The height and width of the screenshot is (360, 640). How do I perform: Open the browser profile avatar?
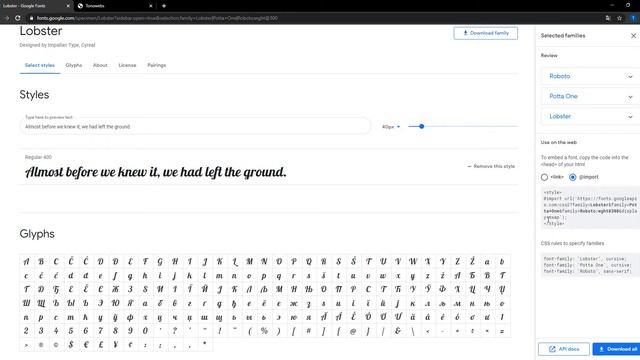[x=633, y=18]
